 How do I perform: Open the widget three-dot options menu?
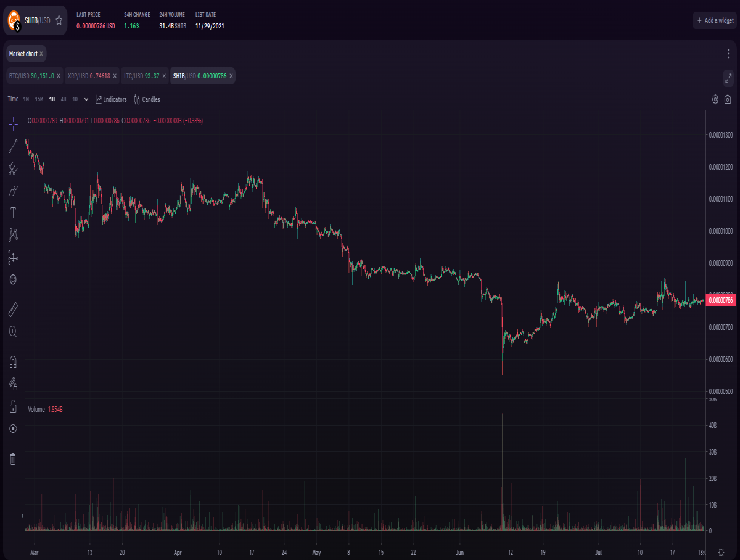(x=728, y=54)
